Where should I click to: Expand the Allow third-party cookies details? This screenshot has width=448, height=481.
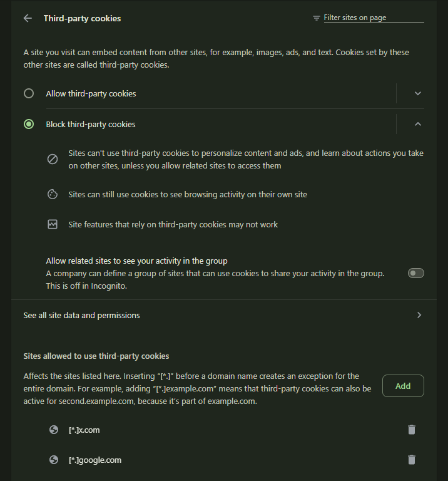pos(418,93)
